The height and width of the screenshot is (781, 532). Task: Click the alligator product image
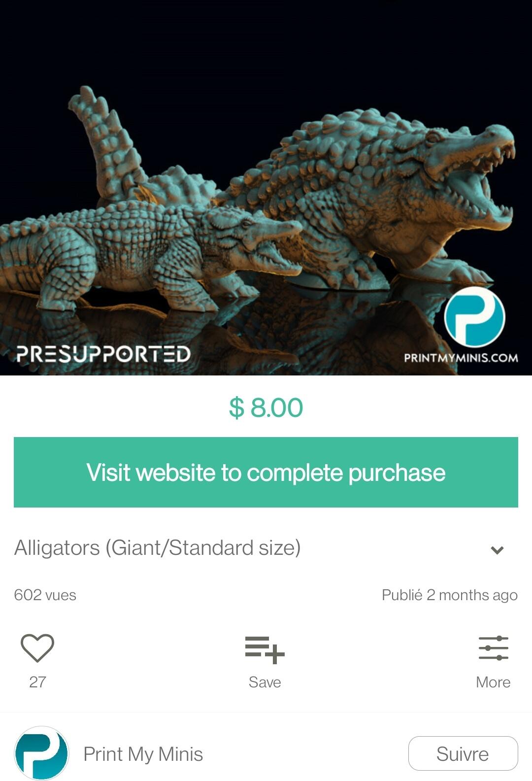tap(266, 188)
